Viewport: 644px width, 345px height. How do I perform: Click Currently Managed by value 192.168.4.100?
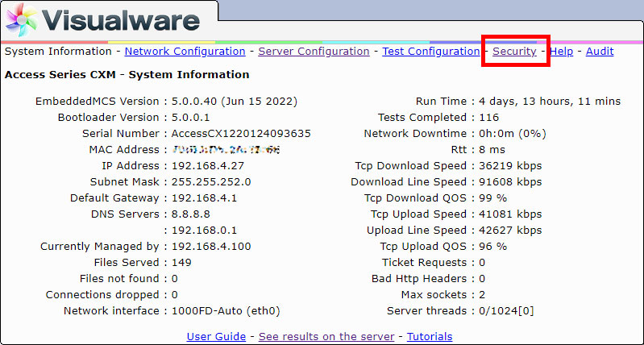pyautogui.click(x=211, y=247)
